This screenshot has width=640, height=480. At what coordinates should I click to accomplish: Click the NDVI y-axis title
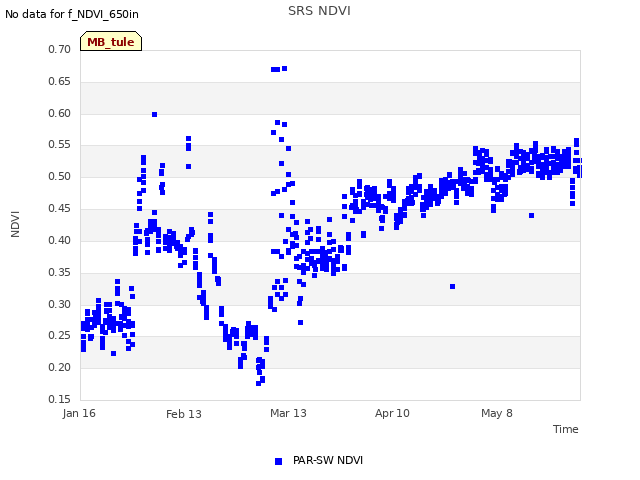(x=15, y=224)
